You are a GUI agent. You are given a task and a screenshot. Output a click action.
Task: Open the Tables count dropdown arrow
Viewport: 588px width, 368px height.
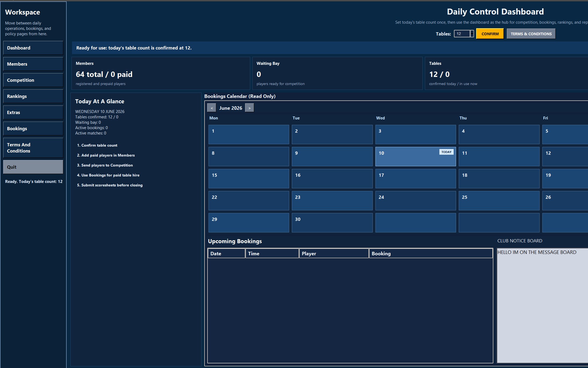click(472, 34)
